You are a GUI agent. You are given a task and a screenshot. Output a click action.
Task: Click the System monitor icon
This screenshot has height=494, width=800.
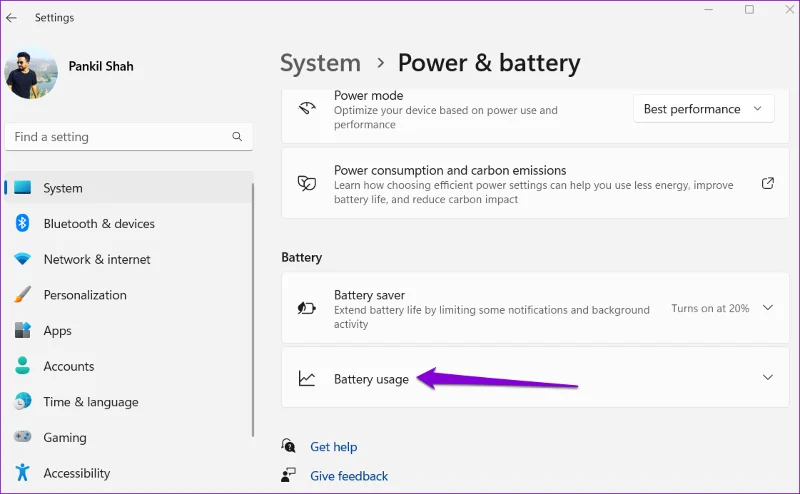(22, 188)
